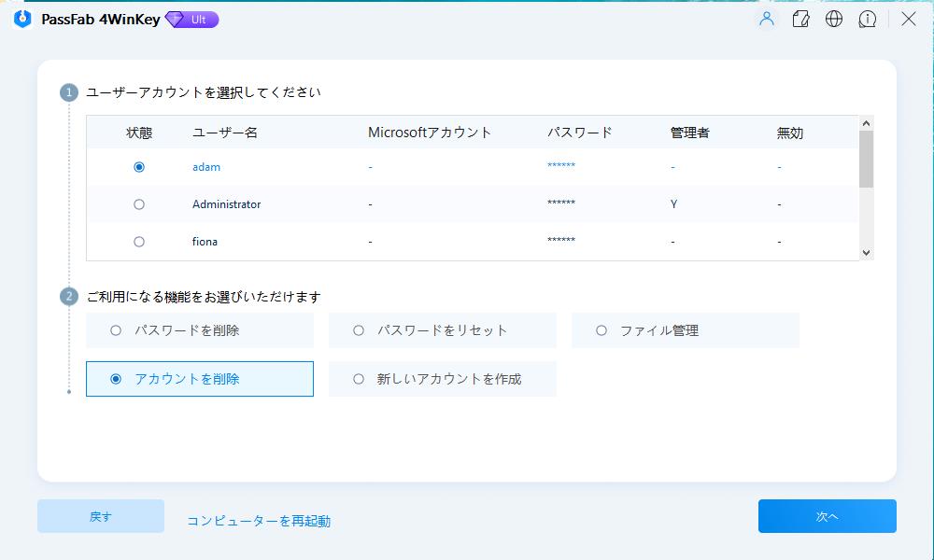Click the user account icon in title bar
934x560 pixels.
[x=767, y=19]
